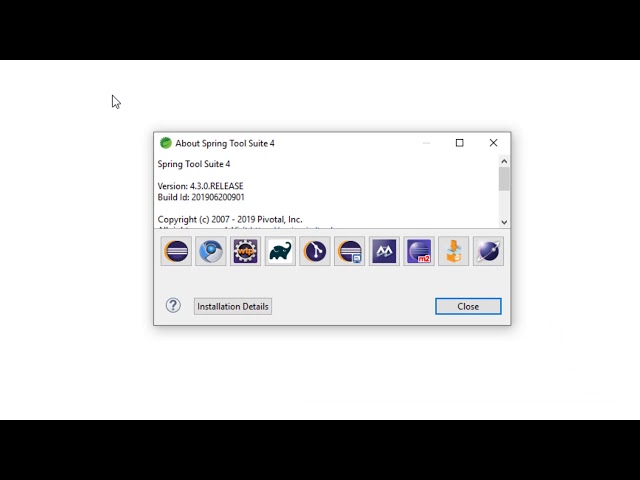Open Installation Details
The height and width of the screenshot is (480, 640).
[233, 307]
